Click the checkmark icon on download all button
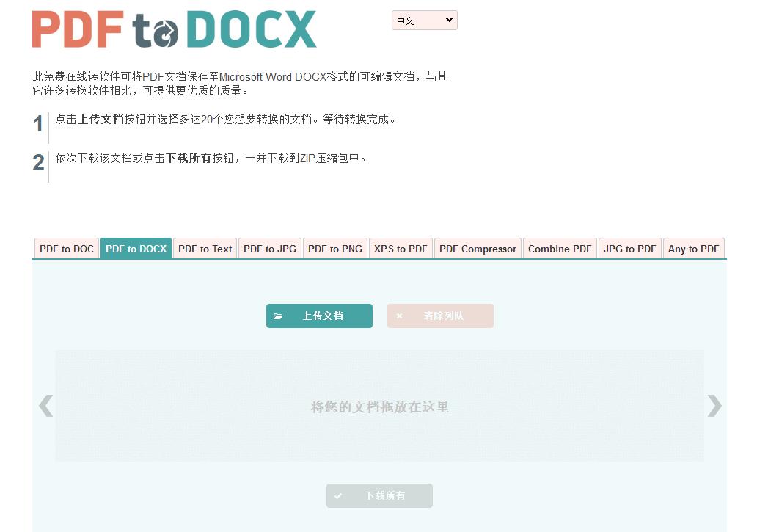 click(x=338, y=495)
